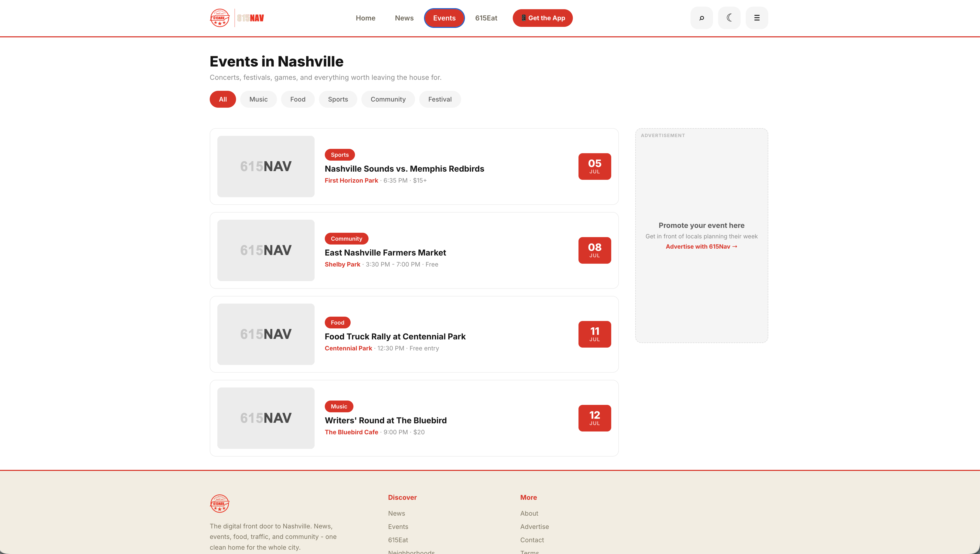Viewport: 980px width, 554px height.
Task: Click the '12:30 PM · Free entry' details
Action: pyautogui.click(x=408, y=348)
